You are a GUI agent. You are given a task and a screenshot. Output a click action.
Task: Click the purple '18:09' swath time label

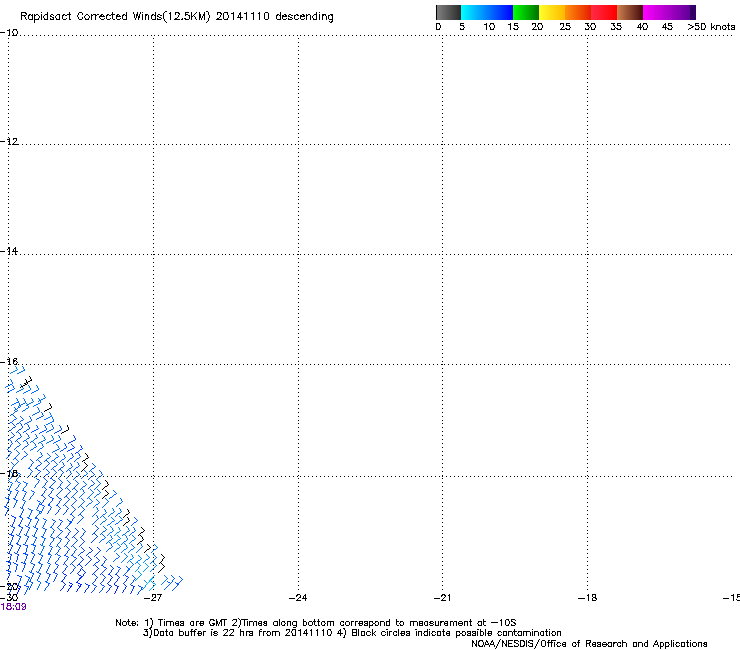pos(14,607)
